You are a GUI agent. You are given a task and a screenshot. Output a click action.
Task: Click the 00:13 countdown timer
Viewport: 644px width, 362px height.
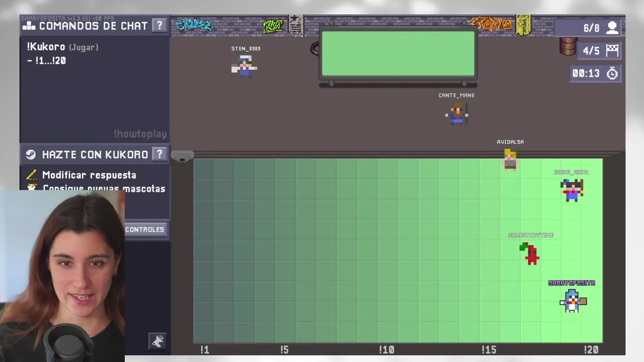(x=586, y=73)
